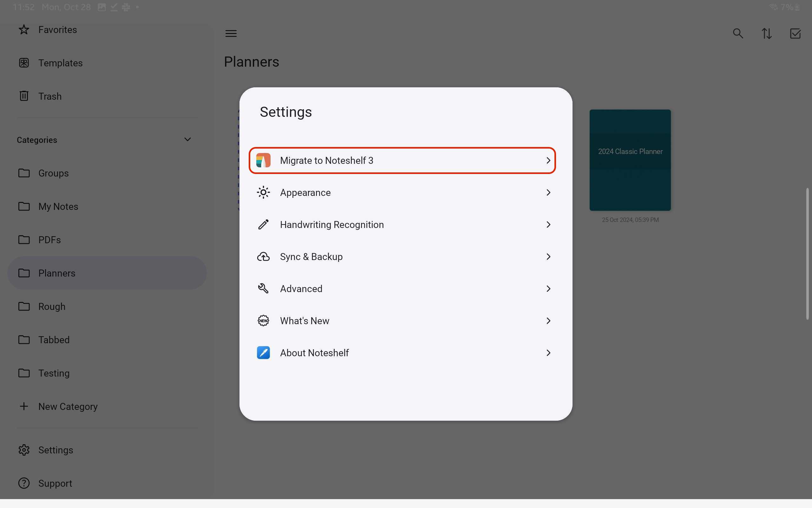Click the battery percentage in status bar
The height and width of the screenshot is (508, 812).
(x=788, y=7)
